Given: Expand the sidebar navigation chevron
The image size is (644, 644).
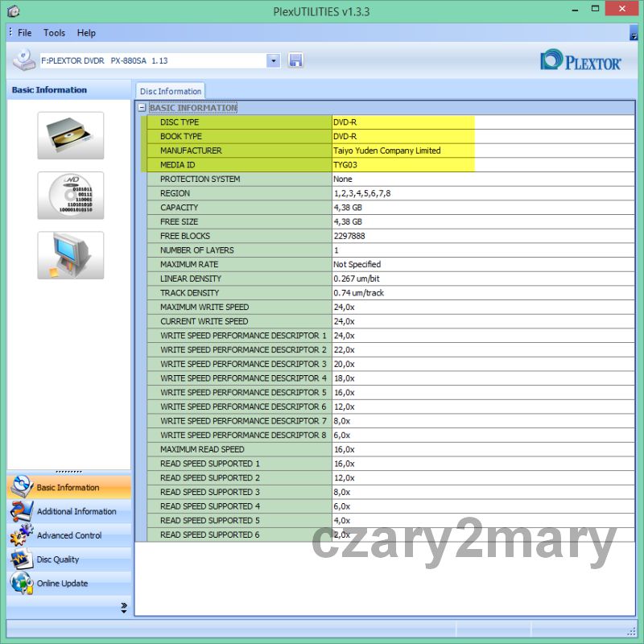Looking at the screenshot, I should pyautogui.click(x=124, y=607).
